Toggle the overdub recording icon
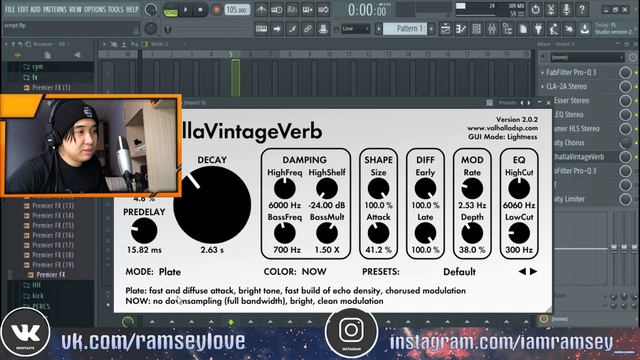 tap(308, 9)
